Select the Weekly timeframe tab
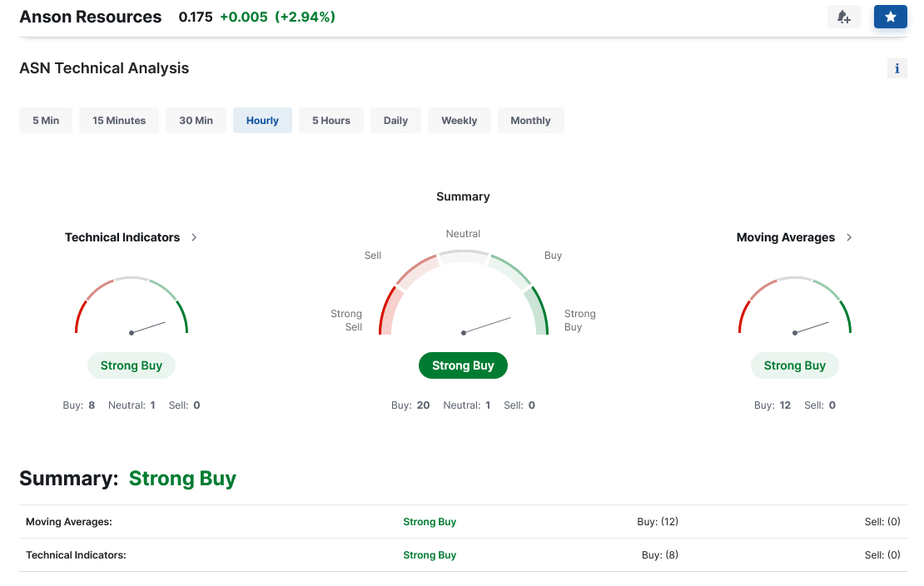Viewport: 924px width, 586px height. [459, 120]
